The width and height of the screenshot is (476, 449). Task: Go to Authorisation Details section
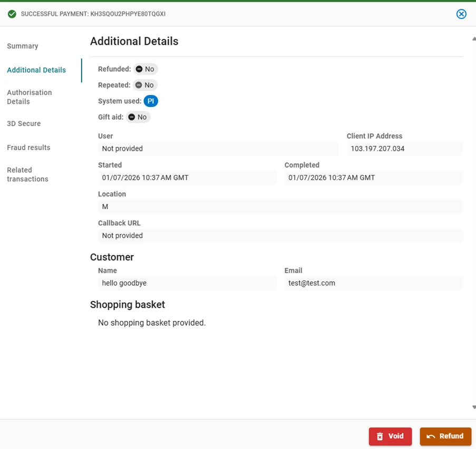pyautogui.click(x=30, y=97)
